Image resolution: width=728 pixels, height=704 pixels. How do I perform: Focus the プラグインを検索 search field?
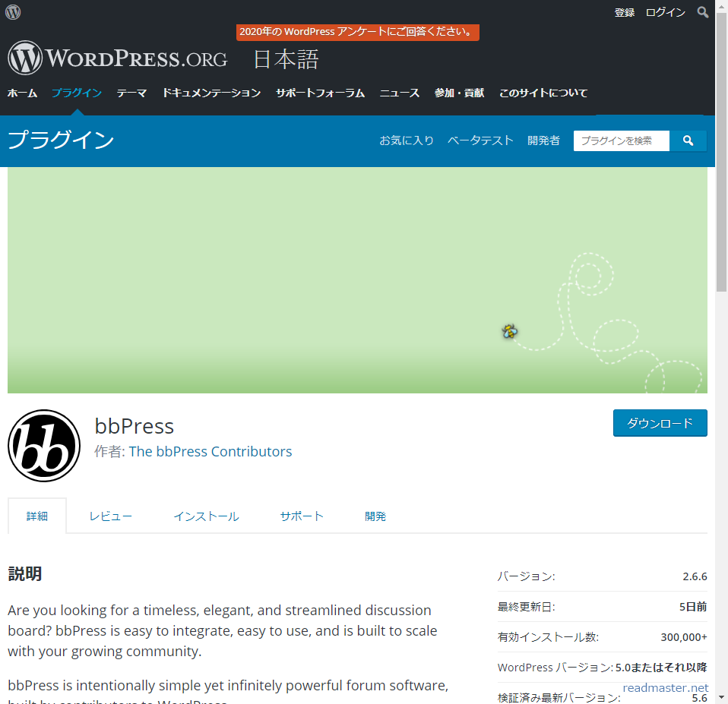pos(621,140)
